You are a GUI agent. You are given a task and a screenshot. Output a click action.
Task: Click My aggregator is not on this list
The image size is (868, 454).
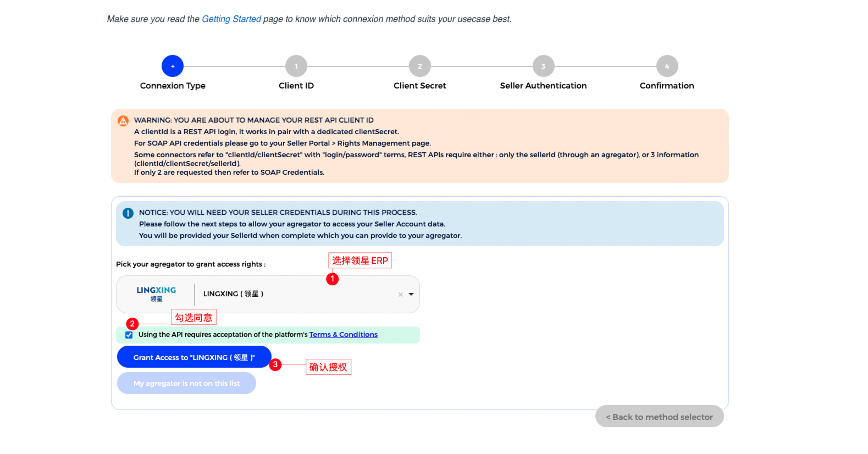(x=186, y=383)
